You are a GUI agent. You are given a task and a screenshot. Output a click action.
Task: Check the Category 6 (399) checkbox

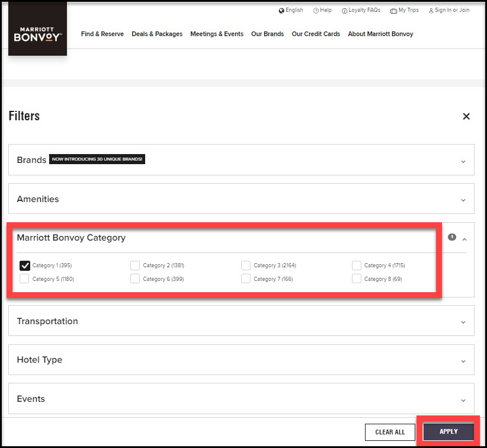click(x=135, y=279)
